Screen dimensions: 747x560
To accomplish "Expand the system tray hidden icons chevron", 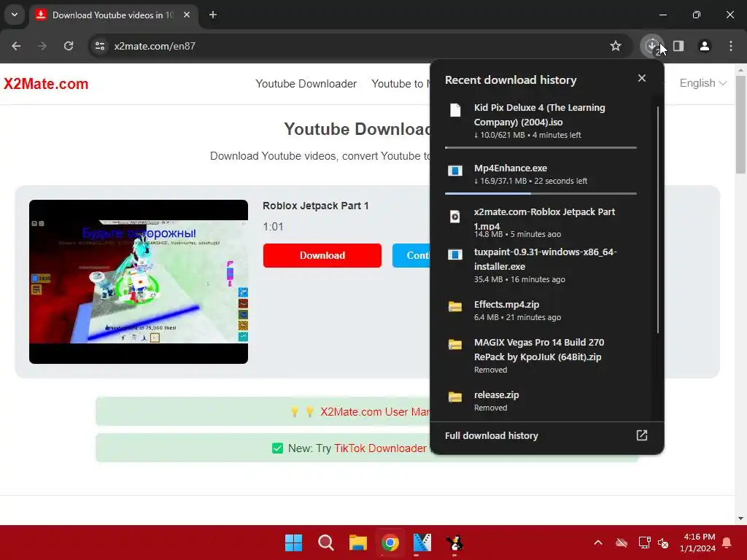I will (598, 542).
